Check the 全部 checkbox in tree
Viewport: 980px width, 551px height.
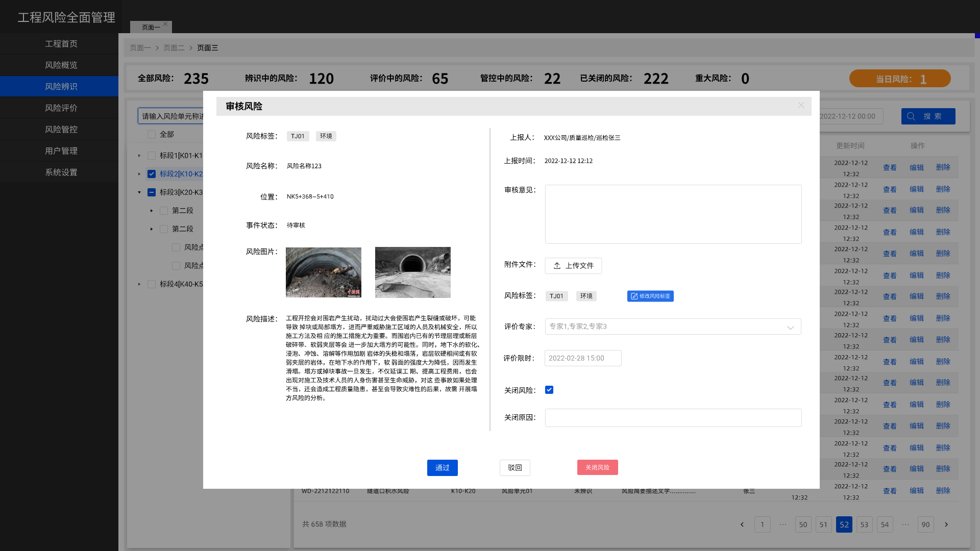click(152, 134)
